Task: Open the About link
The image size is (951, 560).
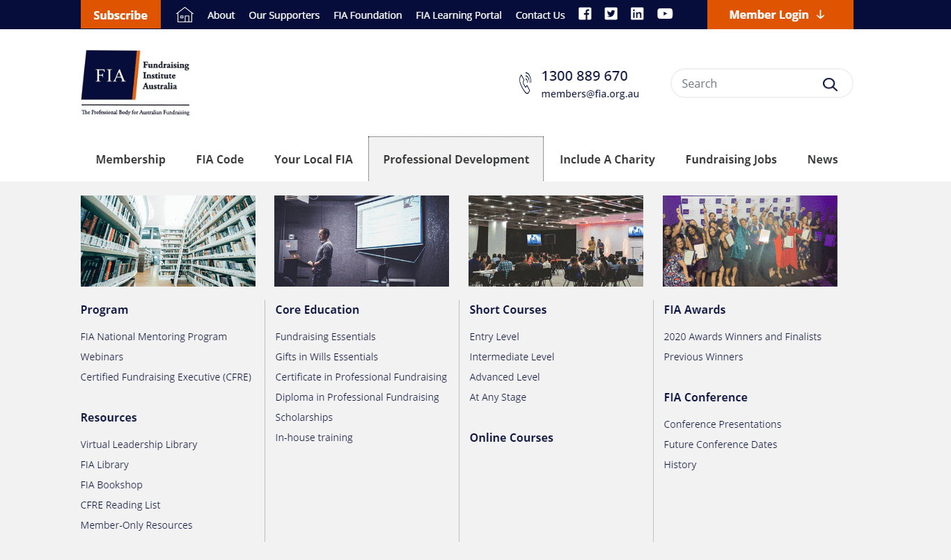Action: point(221,15)
